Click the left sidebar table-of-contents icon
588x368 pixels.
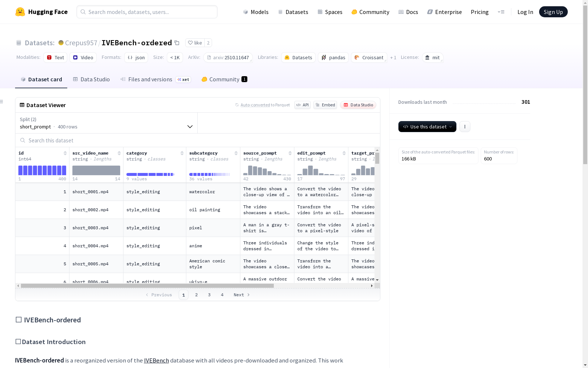click(x=2, y=102)
